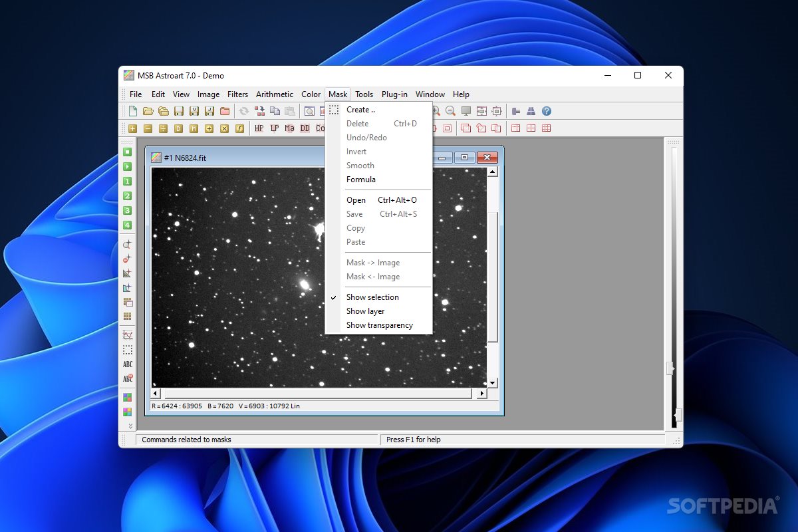Click the Zoom out magnifier icon
The image size is (798, 532).
point(450,111)
